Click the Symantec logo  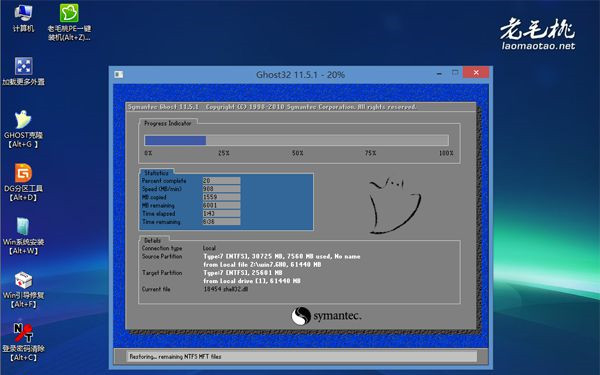(326, 316)
